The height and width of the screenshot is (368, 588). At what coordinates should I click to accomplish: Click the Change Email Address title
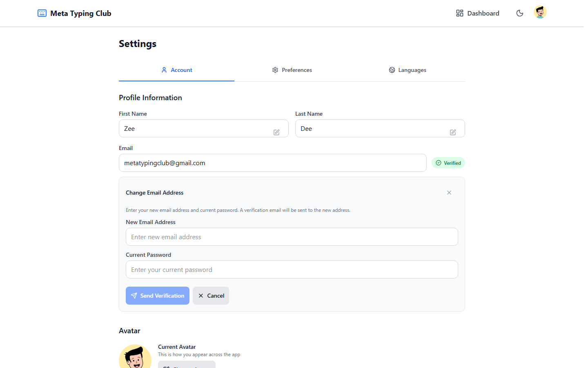[154, 193]
